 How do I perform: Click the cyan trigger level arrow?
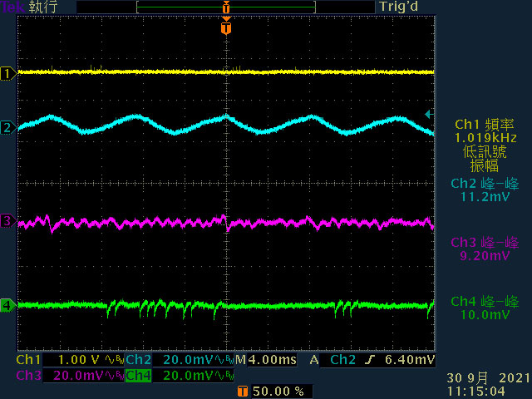(x=429, y=115)
